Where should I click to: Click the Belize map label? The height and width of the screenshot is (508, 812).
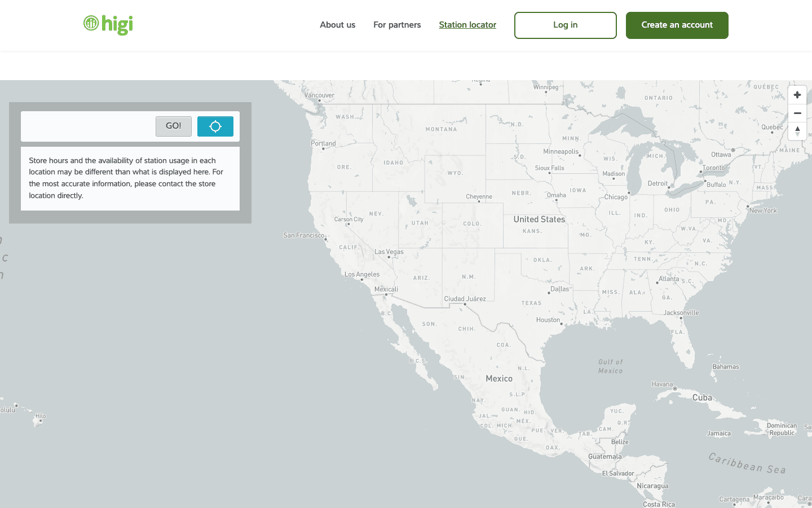[620, 442]
